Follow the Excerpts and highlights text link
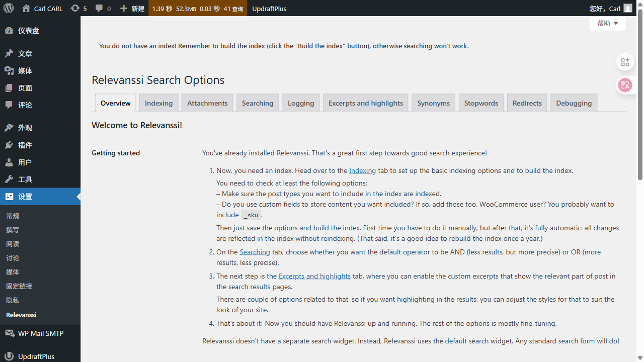 pyautogui.click(x=314, y=276)
